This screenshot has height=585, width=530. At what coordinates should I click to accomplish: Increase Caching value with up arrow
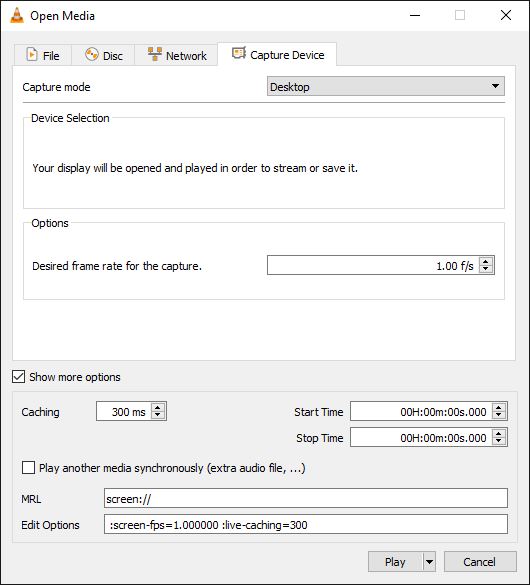pyautogui.click(x=158, y=407)
